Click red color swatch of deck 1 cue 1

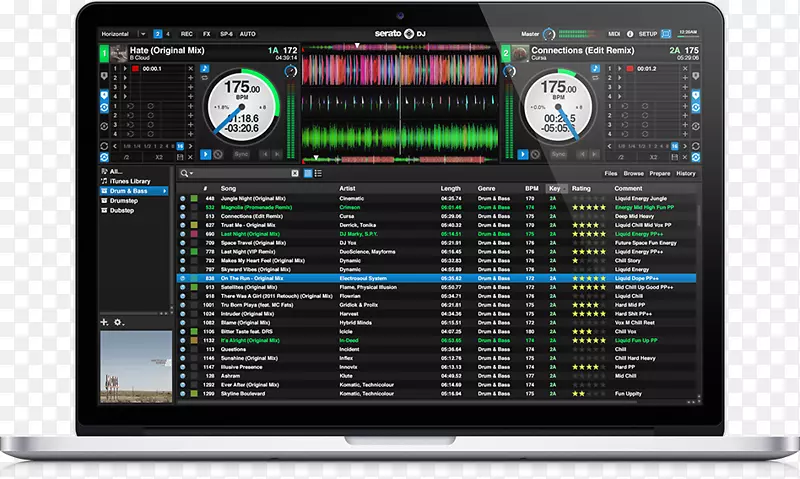point(135,68)
